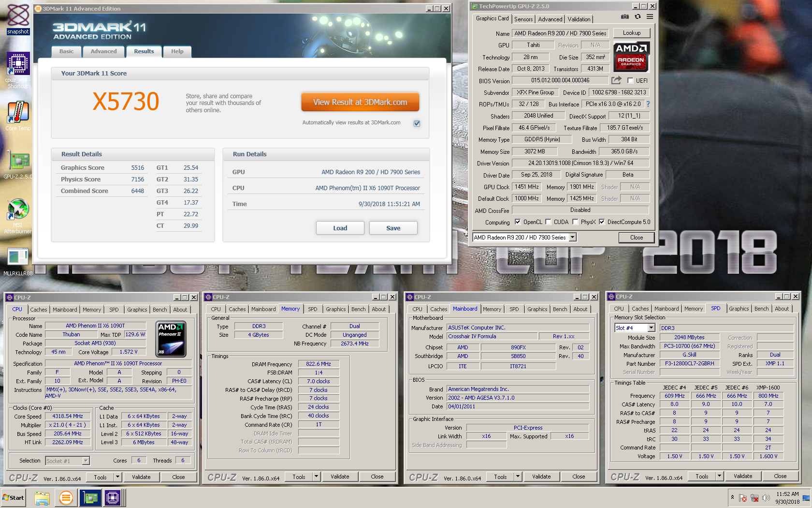
Task: Open Socket #1 selection dropdown
Action: pos(86,461)
